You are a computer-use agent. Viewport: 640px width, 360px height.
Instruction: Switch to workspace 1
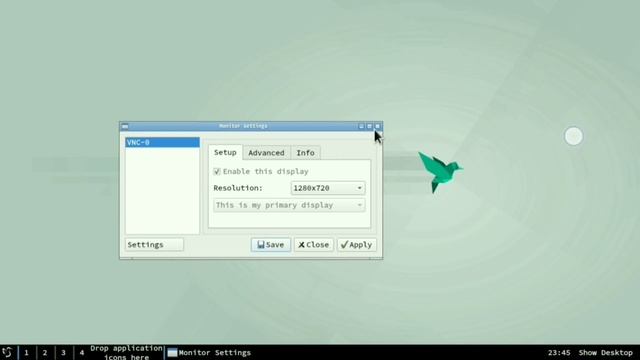click(x=27, y=353)
